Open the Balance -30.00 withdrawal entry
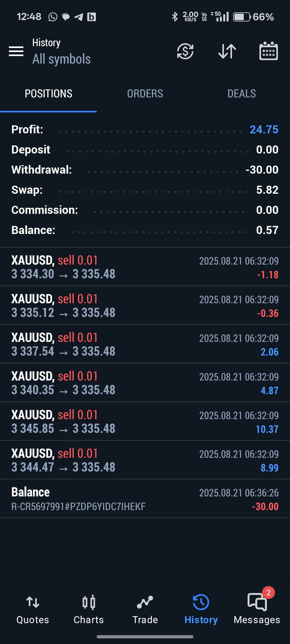 pos(145,499)
